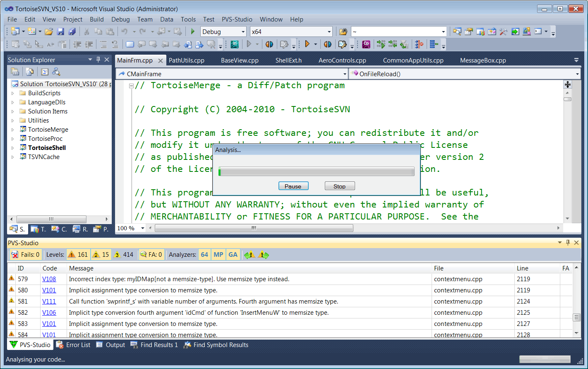
Task: Click the Paste clipboard icon
Action: 110,31
